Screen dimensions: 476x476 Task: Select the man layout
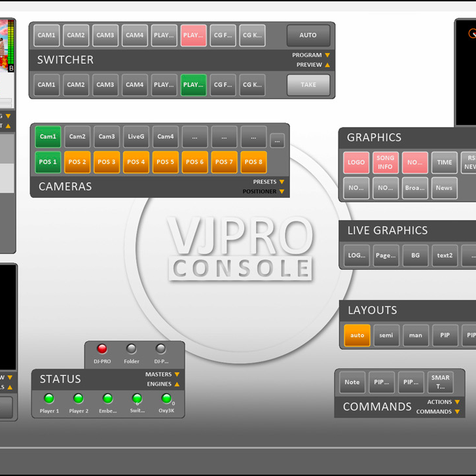(x=416, y=335)
